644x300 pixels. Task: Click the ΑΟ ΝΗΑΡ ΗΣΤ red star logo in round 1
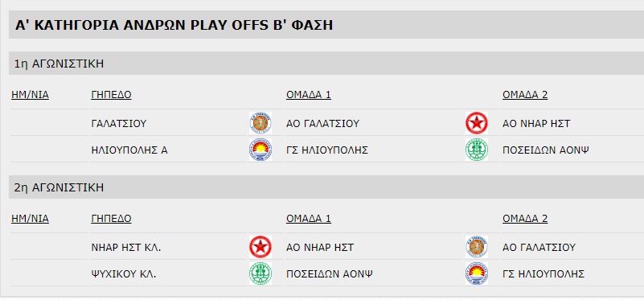(477, 123)
